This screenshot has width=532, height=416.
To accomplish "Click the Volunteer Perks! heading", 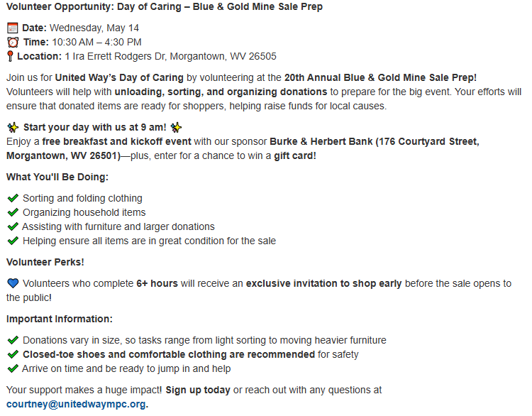I will (45, 263).
